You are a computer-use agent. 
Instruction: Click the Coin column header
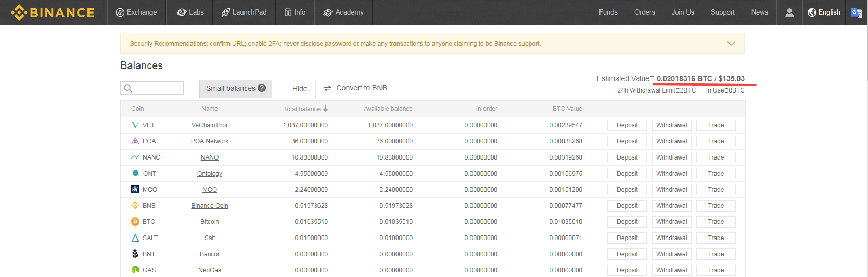[137, 109]
